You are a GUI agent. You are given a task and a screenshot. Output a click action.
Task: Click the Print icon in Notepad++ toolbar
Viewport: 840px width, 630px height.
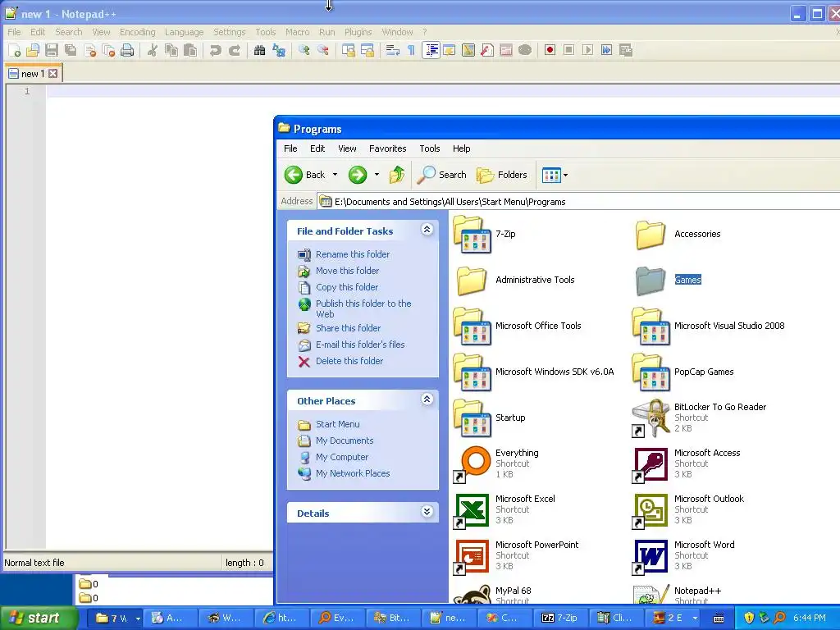pyautogui.click(x=127, y=50)
